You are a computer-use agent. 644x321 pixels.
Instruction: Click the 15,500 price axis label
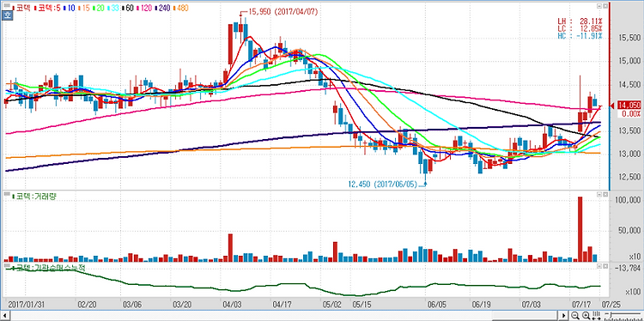tap(629, 38)
